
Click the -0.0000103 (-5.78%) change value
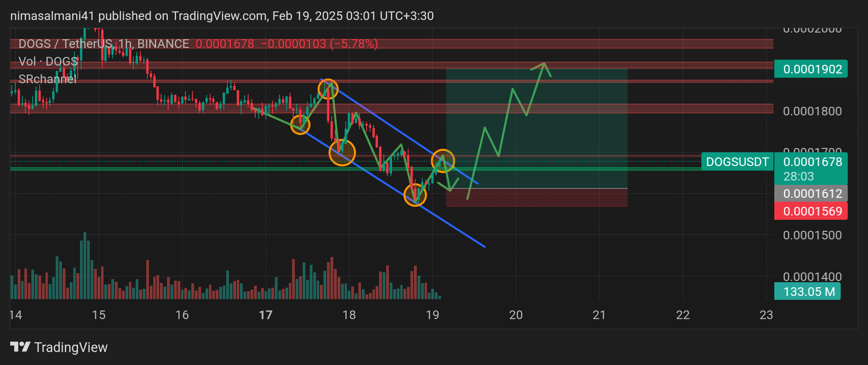pyautogui.click(x=320, y=44)
